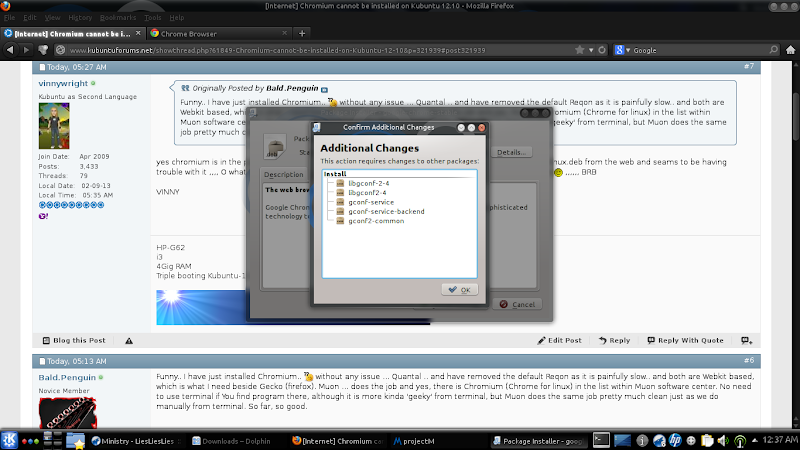Click Bald.Penguin's avatar image
Viewport: 800px width, 450px height.
(67, 413)
